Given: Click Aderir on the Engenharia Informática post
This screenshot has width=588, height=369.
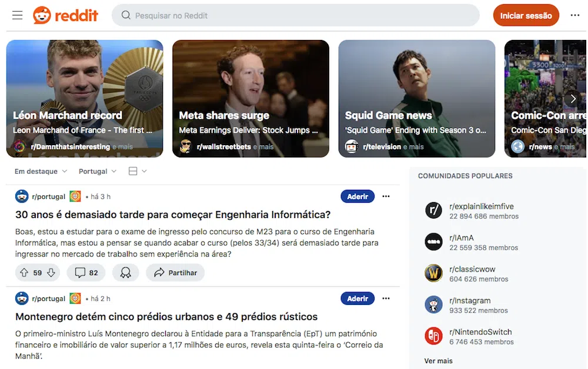Looking at the screenshot, I should [358, 196].
